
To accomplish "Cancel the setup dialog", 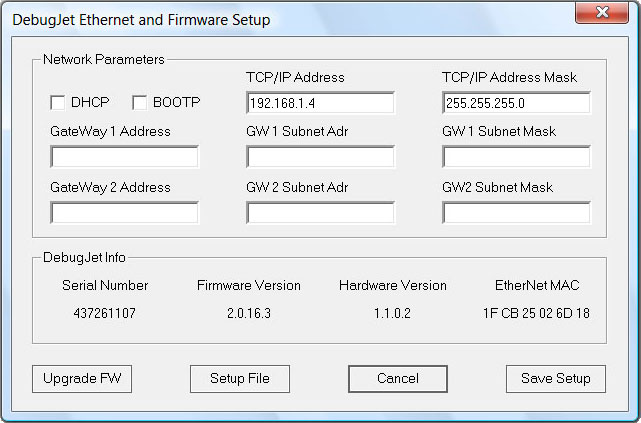I will [398, 379].
